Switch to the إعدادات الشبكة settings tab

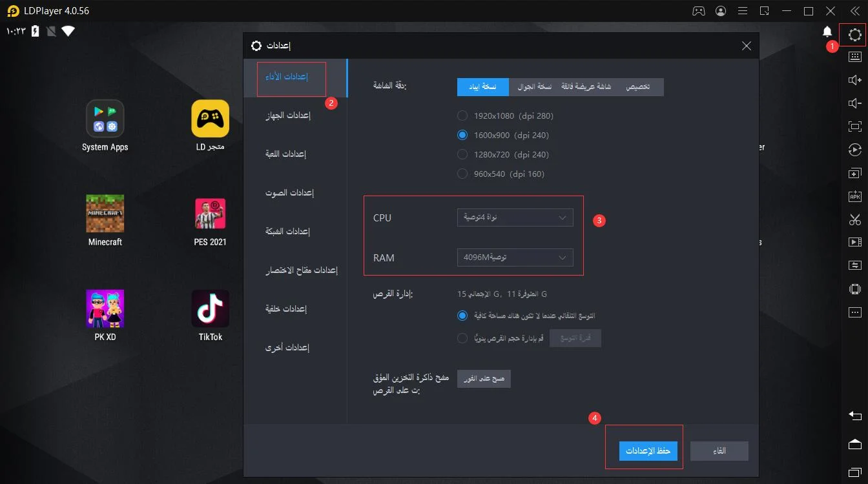(287, 232)
